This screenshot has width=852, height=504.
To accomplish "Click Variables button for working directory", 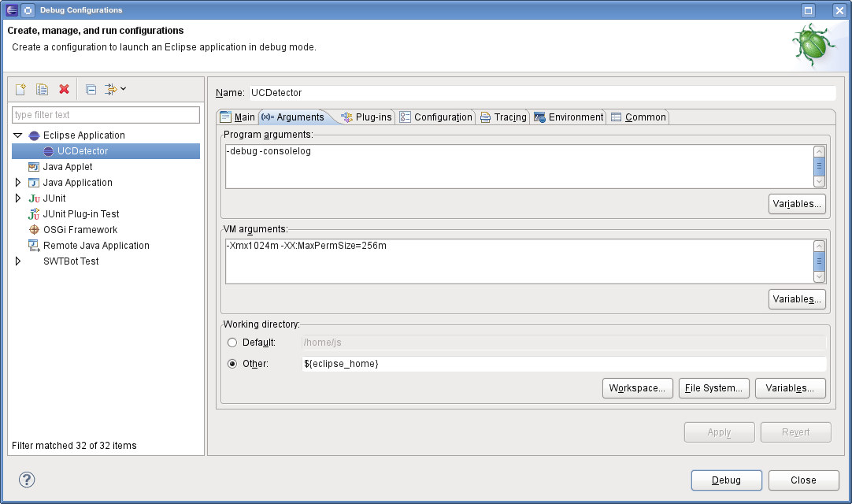I will pos(790,388).
